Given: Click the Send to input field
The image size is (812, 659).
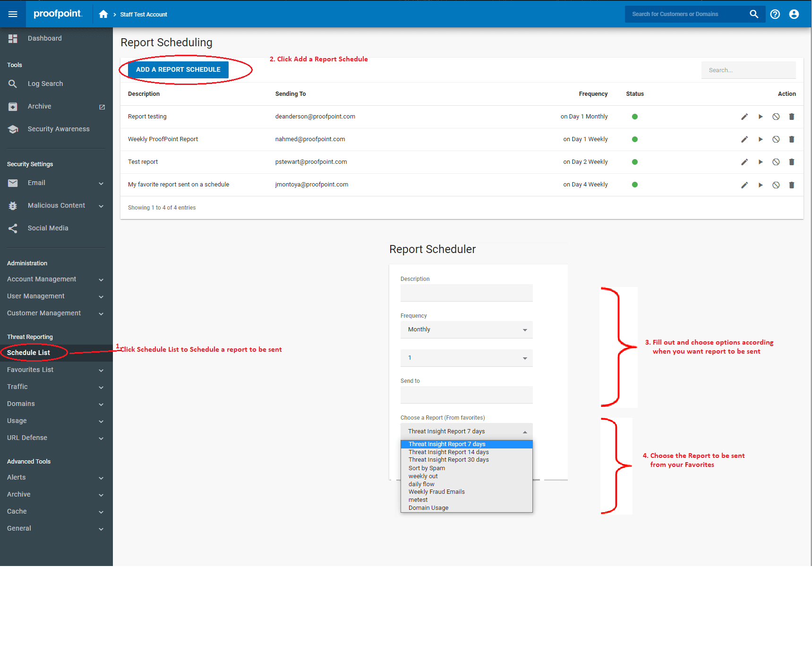Looking at the screenshot, I should [466, 395].
